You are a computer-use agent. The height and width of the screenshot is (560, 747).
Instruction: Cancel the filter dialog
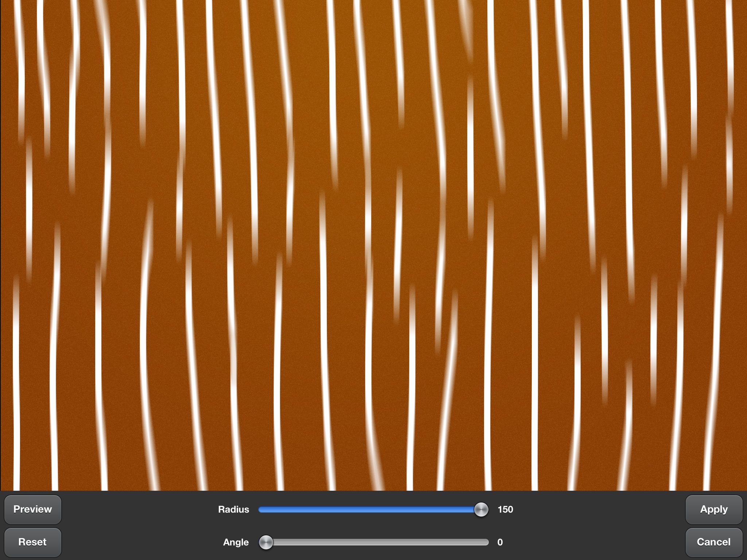pyautogui.click(x=714, y=542)
